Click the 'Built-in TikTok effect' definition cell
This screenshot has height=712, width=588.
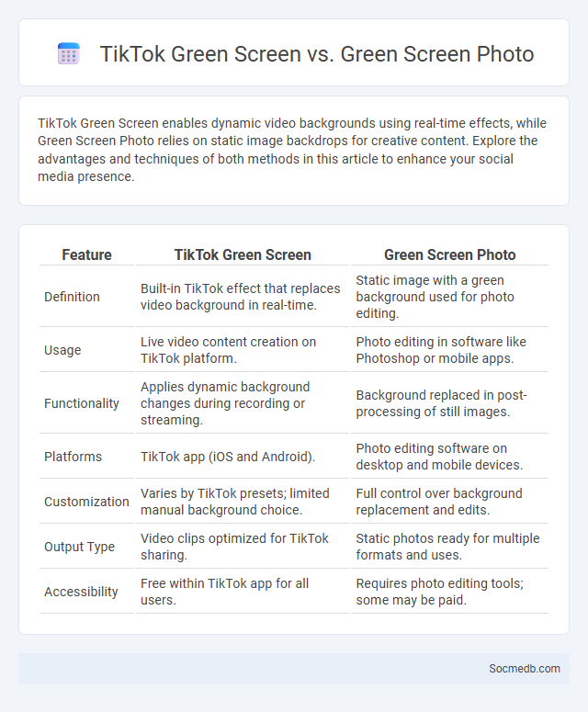coord(240,297)
